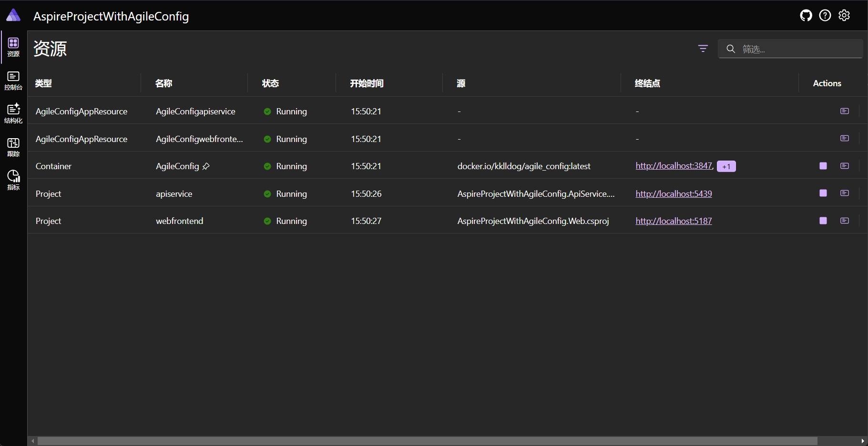
Task: Open the settings gear icon
Action: click(x=844, y=16)
